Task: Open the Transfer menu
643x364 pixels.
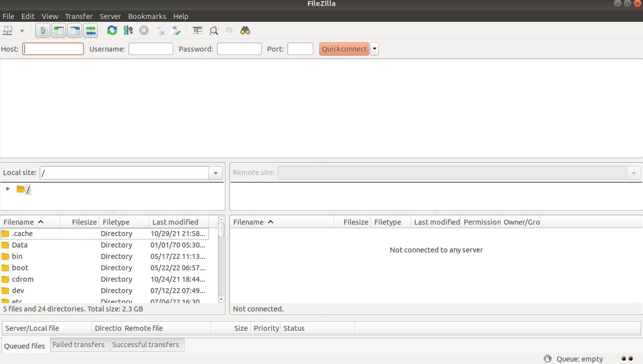Action: click(x=79, y=16)
